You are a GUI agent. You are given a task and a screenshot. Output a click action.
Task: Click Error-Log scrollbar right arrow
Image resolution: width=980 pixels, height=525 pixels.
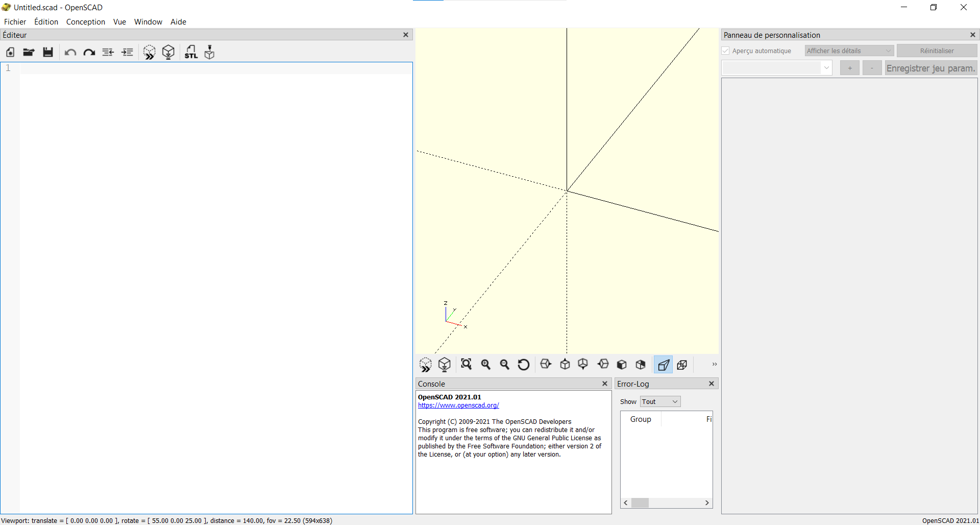tap(707, 503)
